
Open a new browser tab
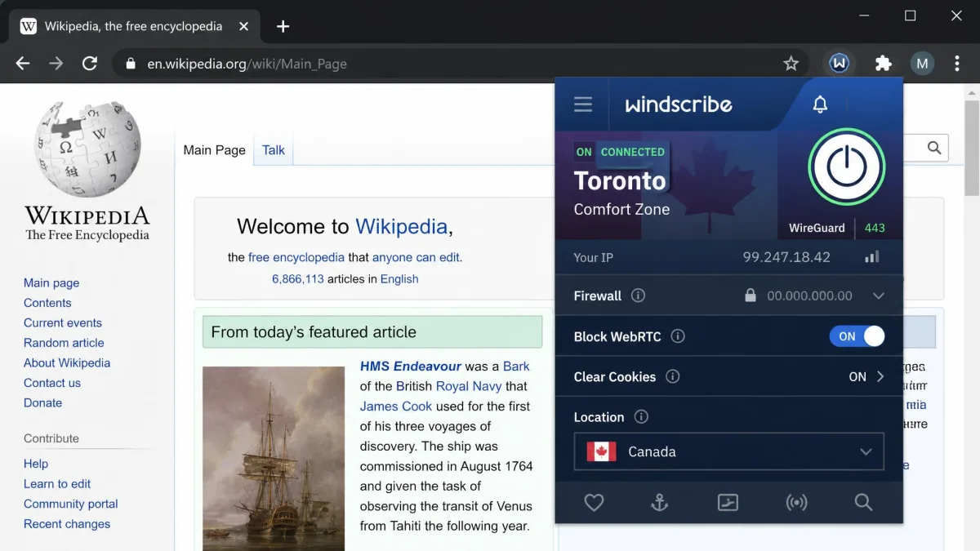(283, 26)
